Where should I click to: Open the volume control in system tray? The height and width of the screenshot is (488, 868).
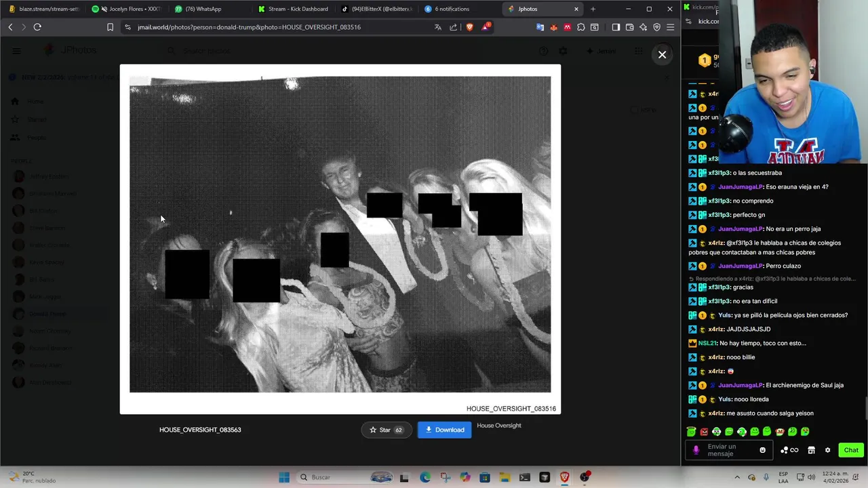811,477
